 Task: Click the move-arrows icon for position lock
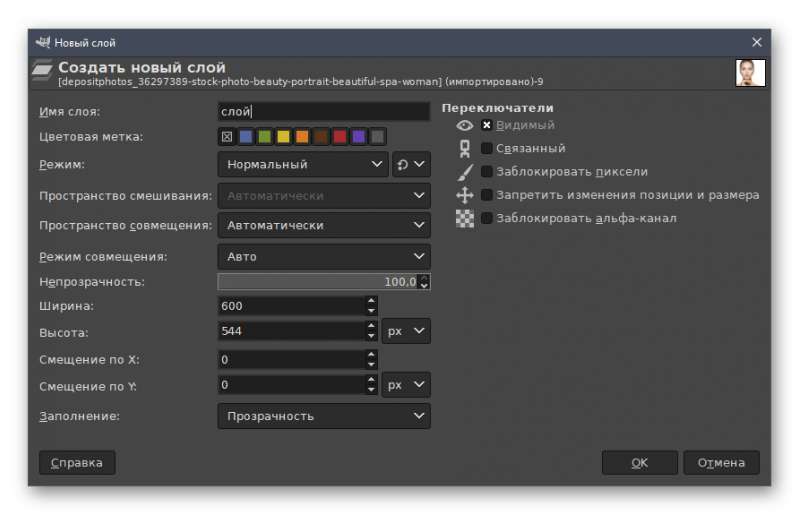tap(464, 195)
